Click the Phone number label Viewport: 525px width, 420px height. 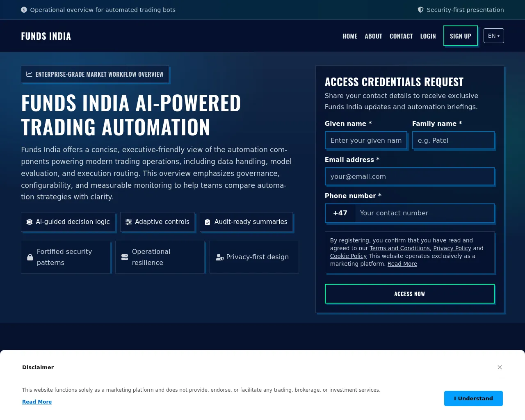pos(353,196)
